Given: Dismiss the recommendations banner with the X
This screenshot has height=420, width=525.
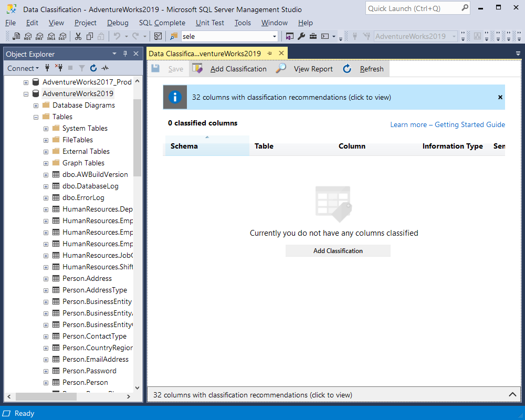Looking at the screenshot, I should pos(500,97).
